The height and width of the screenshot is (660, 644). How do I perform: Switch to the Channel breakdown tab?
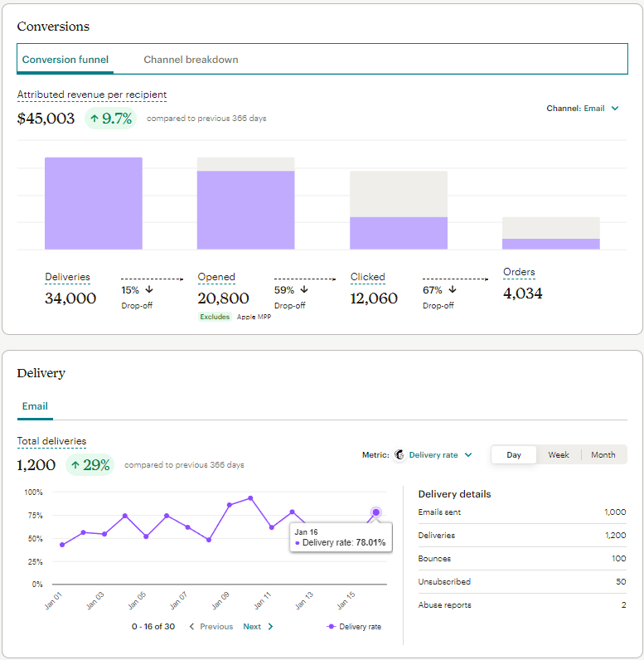tap(191, 60)
